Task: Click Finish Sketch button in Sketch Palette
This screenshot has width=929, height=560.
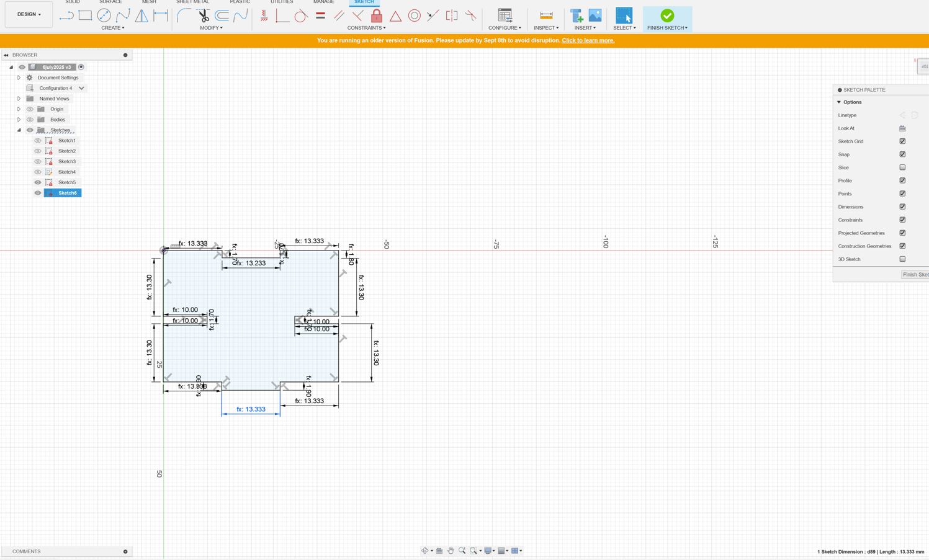Action: [915, 275]
